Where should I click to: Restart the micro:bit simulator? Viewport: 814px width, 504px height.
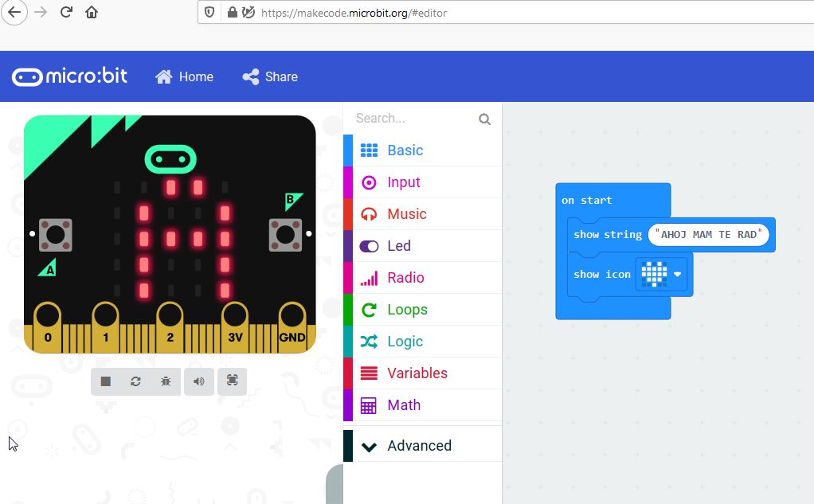coord(135,381)
